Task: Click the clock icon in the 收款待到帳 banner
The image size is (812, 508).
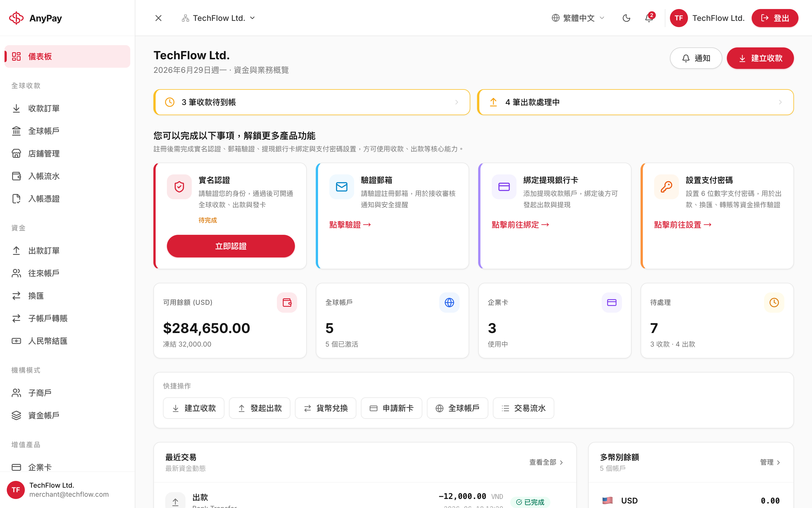Action: [170, 102]
